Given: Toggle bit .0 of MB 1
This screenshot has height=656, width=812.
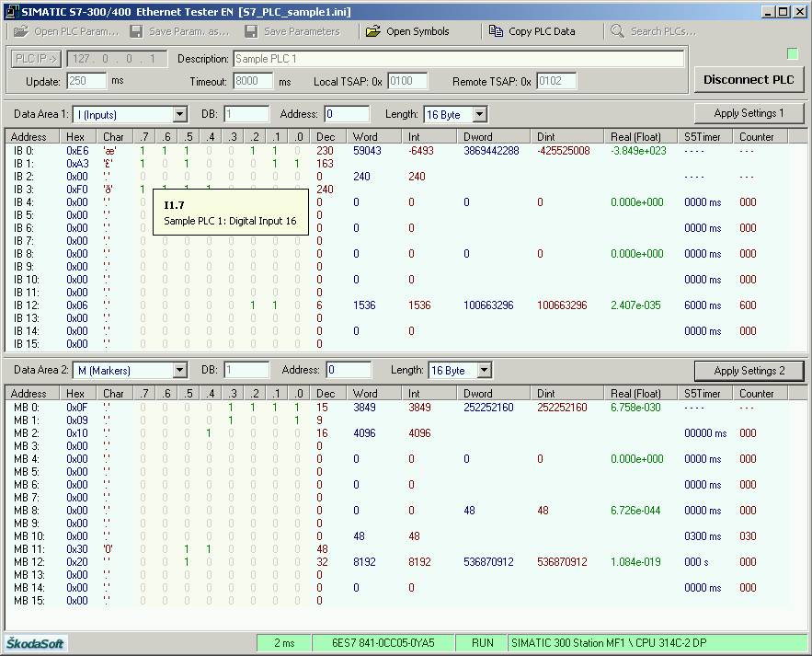Looking at the screenshot, I should (297, 420).
